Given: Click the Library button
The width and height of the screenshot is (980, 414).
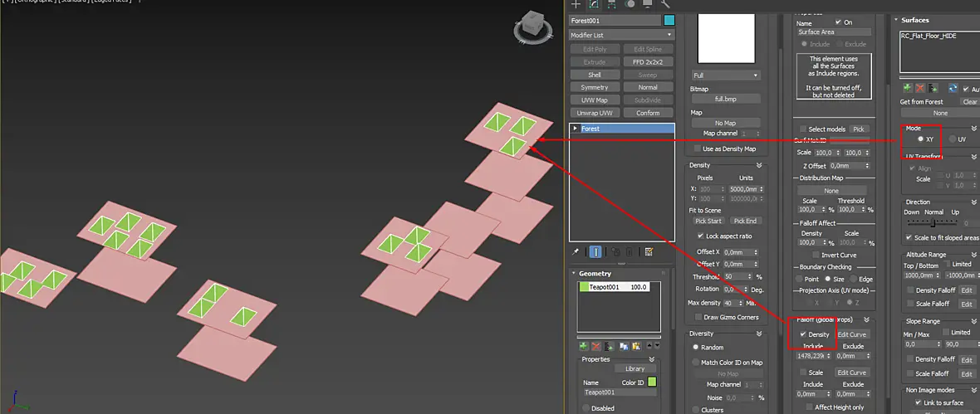Looking at the screenshot, I should 634,369.
